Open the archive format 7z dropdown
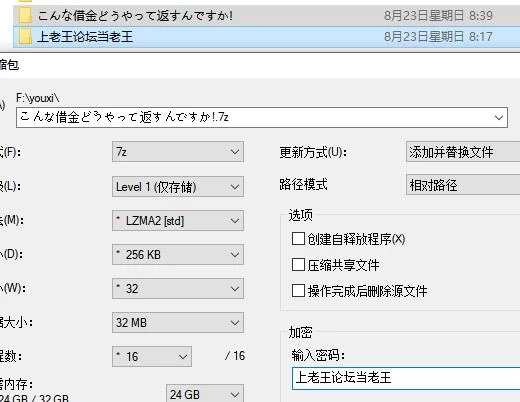520x402 pixels. [x=178, y=152]
